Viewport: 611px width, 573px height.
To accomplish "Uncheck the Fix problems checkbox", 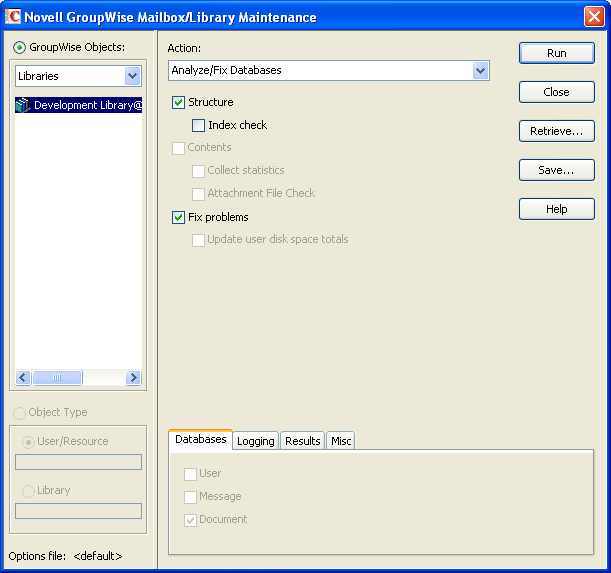I will pos(178,217).
